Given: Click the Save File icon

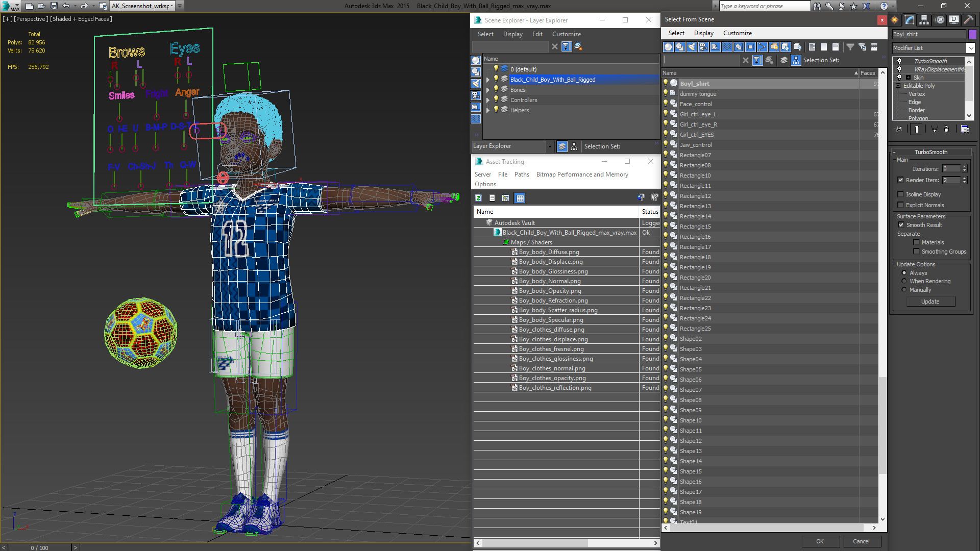Looking at the screenshot, I should pyautogui.click(x=54, y=6).
